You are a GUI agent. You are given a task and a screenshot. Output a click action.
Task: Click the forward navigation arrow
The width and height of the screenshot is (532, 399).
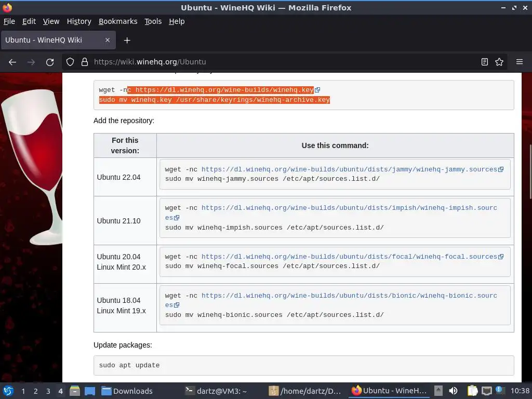pyautogui.click(x=31, y=62)
